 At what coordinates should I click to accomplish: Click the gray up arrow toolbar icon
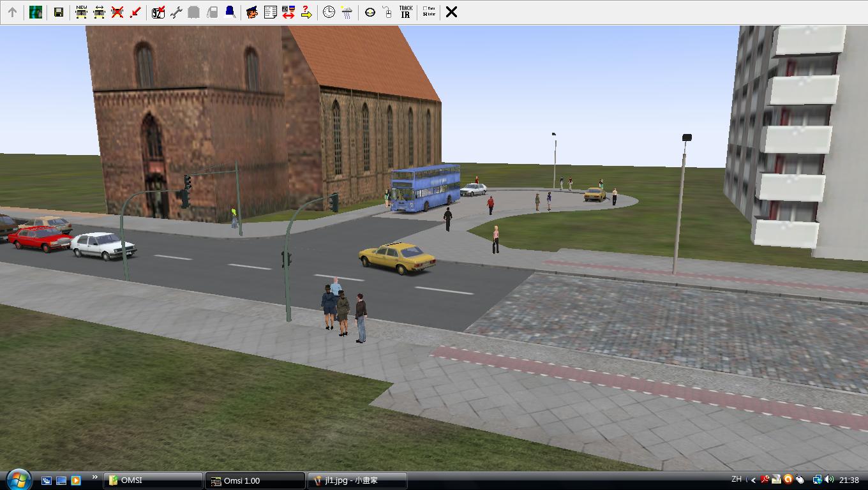pos(12,12)
